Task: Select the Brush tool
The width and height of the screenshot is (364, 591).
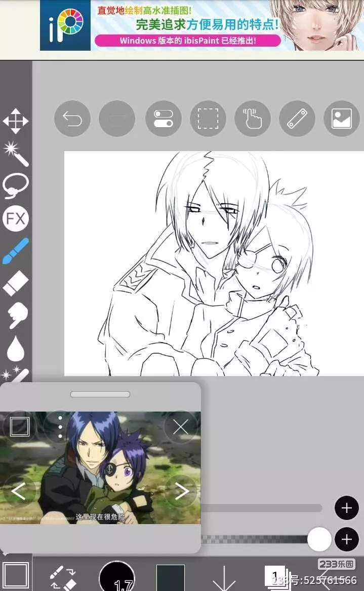Action: (16, 251)
